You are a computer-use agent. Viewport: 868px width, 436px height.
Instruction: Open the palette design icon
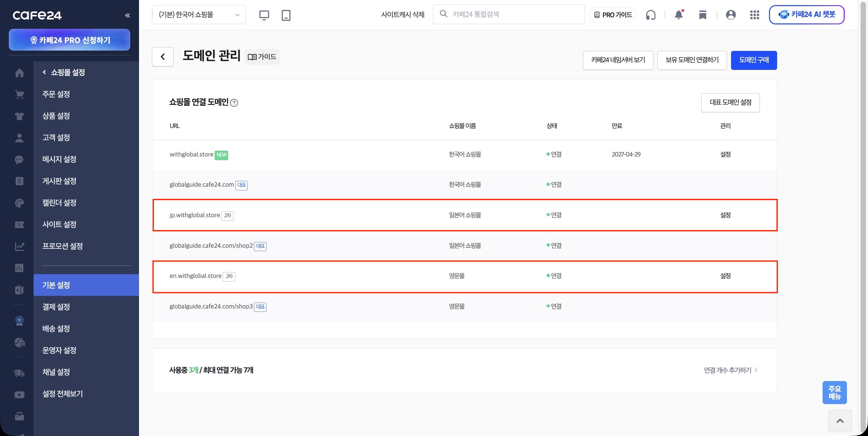[19, 203]
